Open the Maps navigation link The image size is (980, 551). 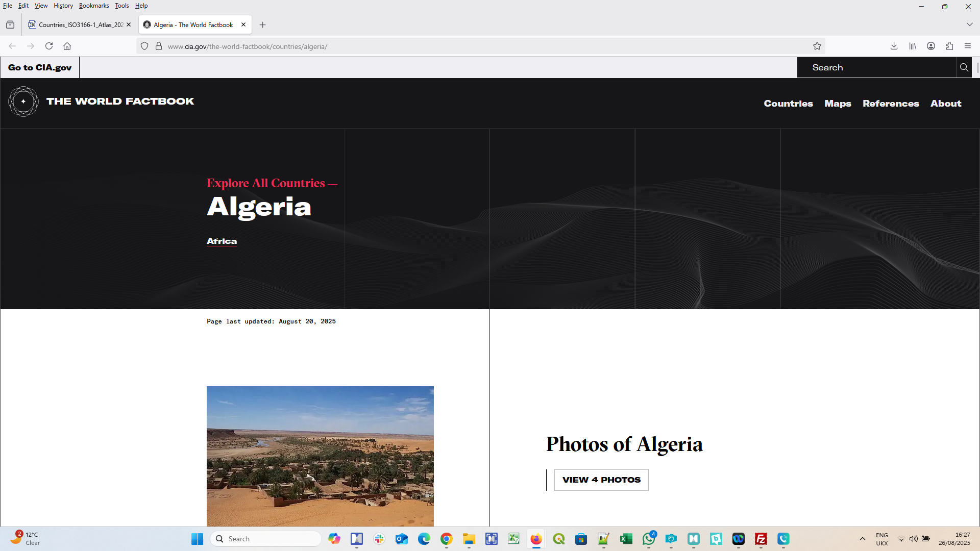(838, 104)
